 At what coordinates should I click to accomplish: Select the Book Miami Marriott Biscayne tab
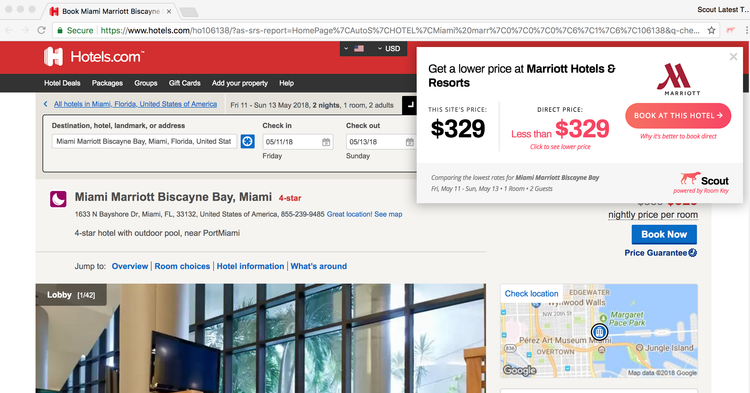[x=111, y=11]
